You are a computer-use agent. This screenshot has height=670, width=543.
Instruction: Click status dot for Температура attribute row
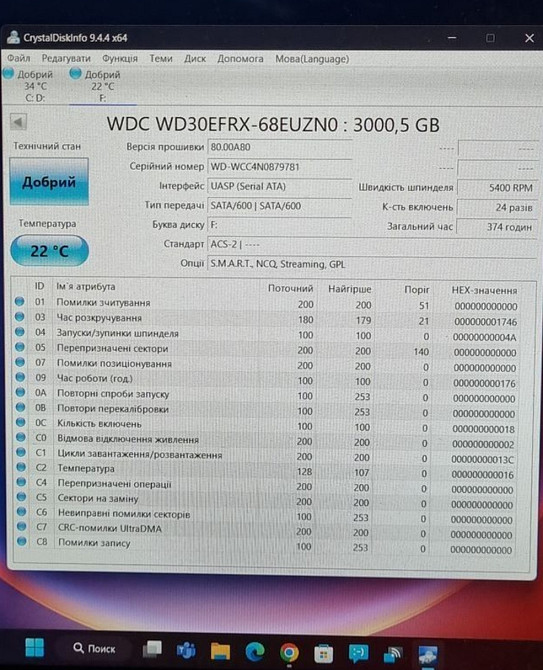coord(21,467)
